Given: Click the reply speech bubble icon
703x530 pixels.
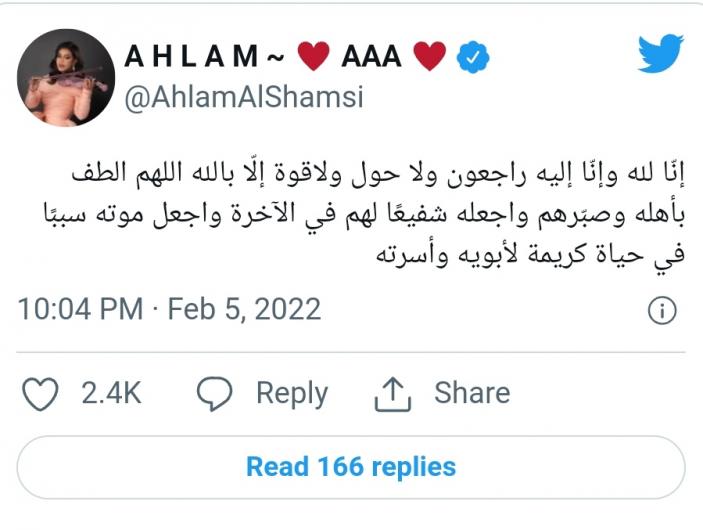Looking at the screenshot, I should pyautogui.click(x=215, y=394).
